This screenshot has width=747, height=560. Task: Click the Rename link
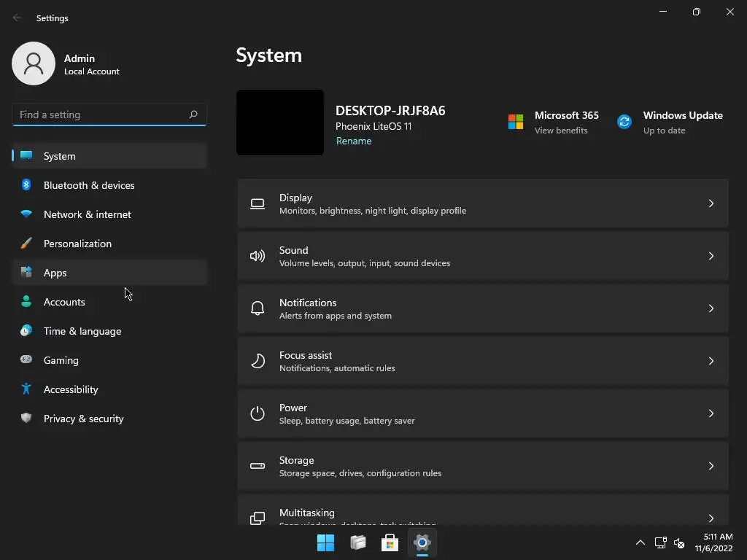coord(354,141)
